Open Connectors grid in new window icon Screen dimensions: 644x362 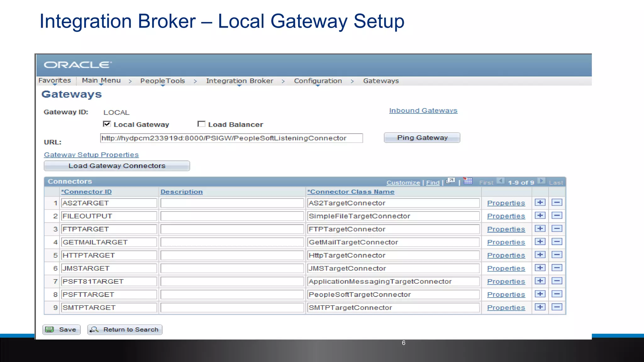451,181
